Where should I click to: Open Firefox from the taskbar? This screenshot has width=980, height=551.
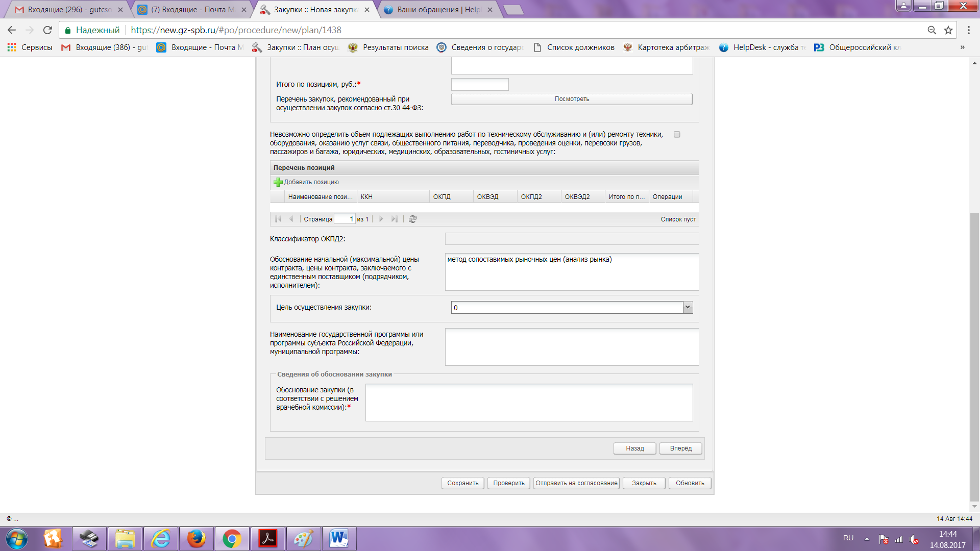[196, 539]
